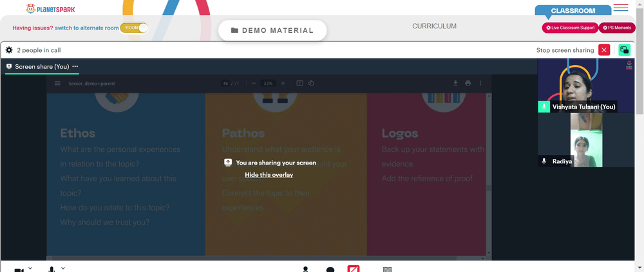Click the green picture-in-picture layout icon
Screen dimensions: 644x272
pos(624,50)
